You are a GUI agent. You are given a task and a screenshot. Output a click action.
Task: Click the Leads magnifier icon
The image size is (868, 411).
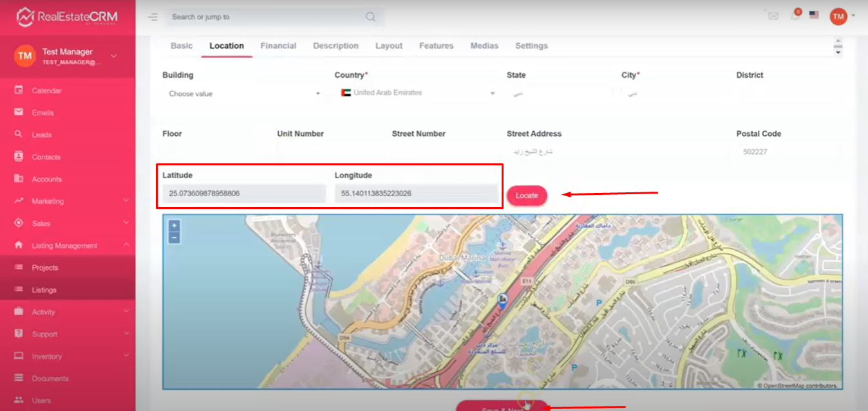19,134
